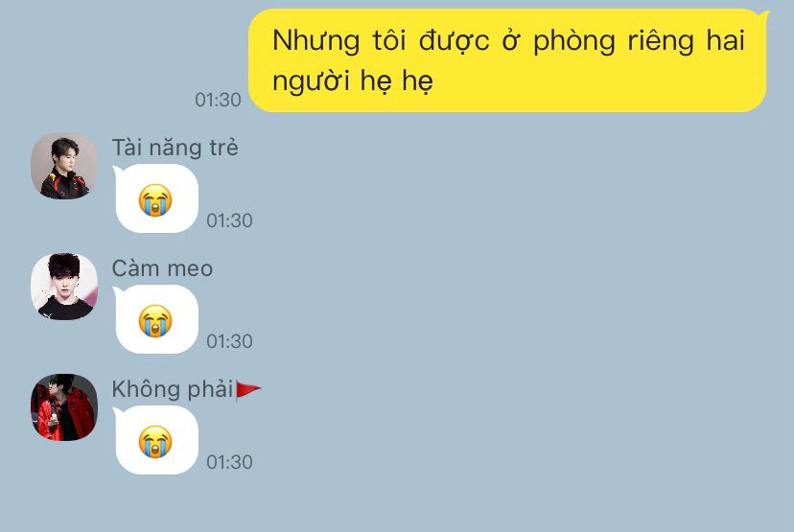The image size is (794, 532).
Task: Select the white message bubble from Càm meo
Action: [155, 319]
